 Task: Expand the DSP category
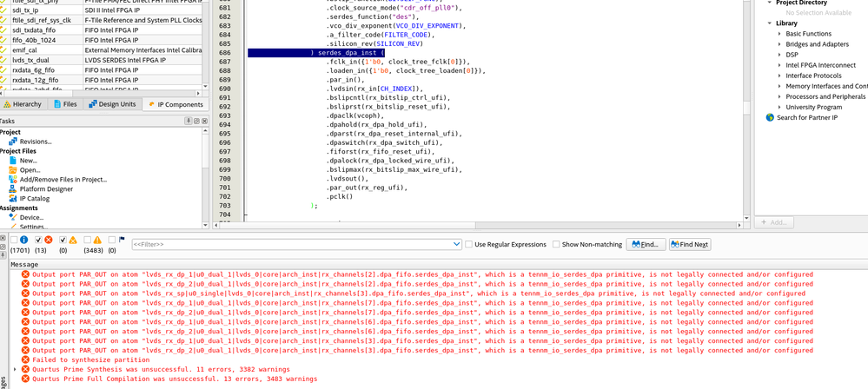[x=780, y=55]
